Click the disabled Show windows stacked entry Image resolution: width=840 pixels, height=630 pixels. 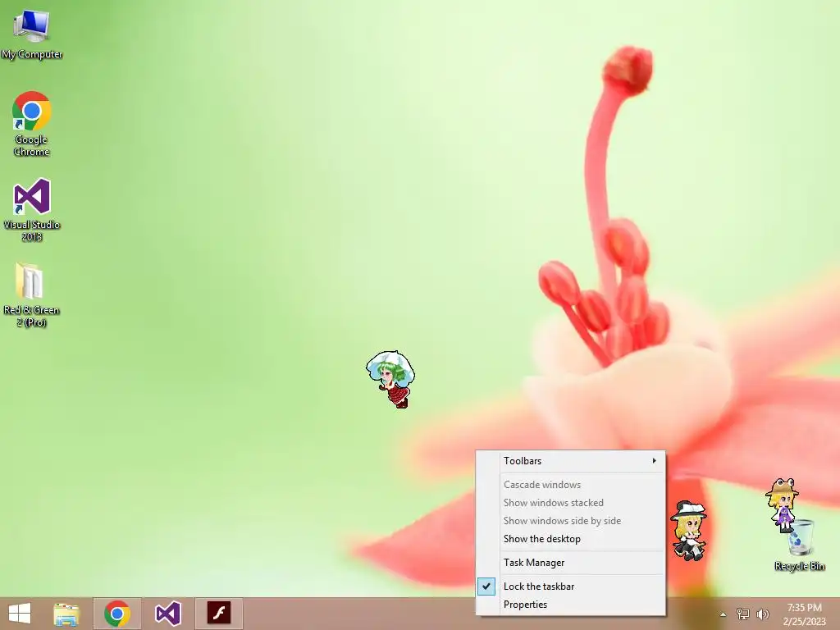571,503
